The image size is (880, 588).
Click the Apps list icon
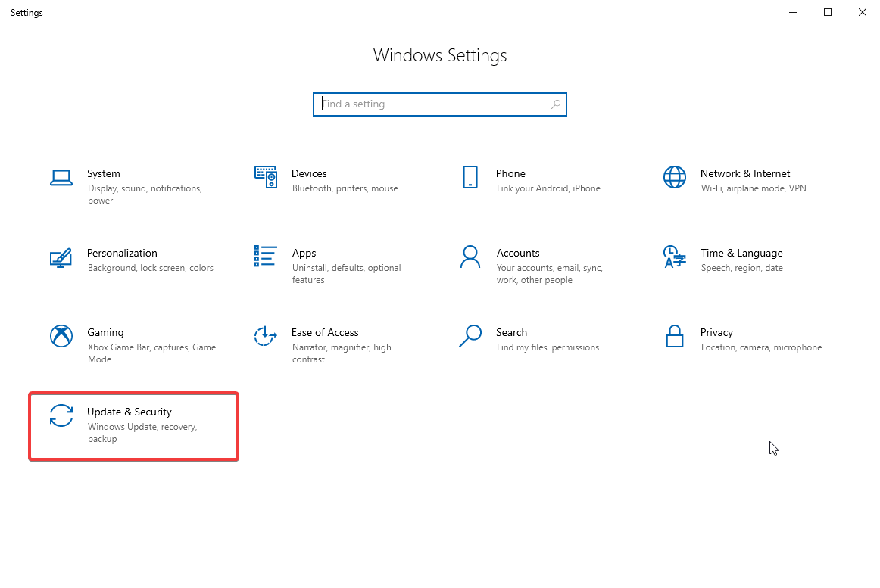coord(266,257)
